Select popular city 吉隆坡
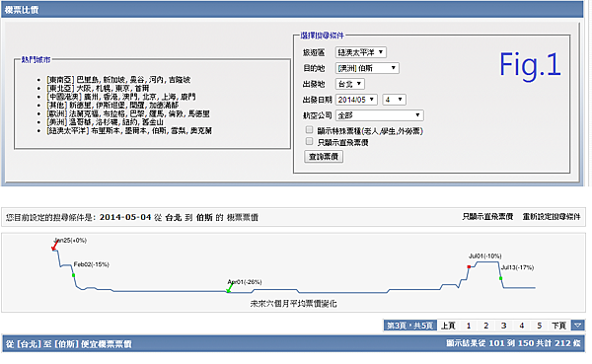Viewport: 592px width, 364px height. coord(180,80)
